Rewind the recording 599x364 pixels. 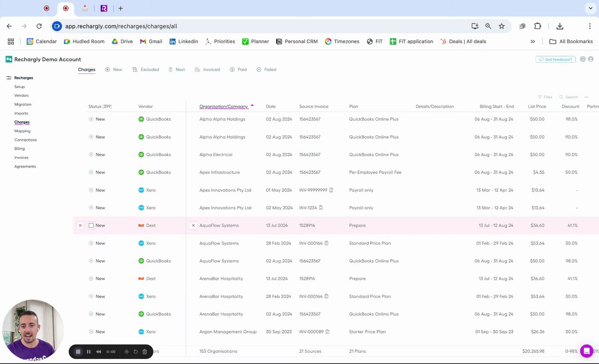(x=98, y=351)
